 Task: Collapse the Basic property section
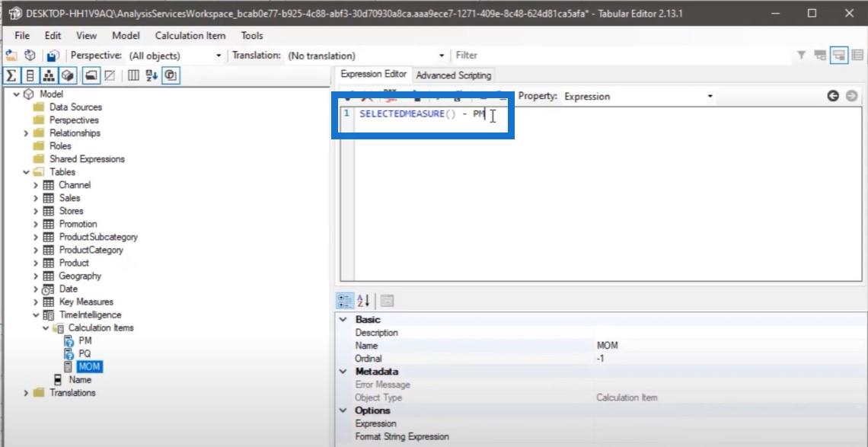coord(343,320)
